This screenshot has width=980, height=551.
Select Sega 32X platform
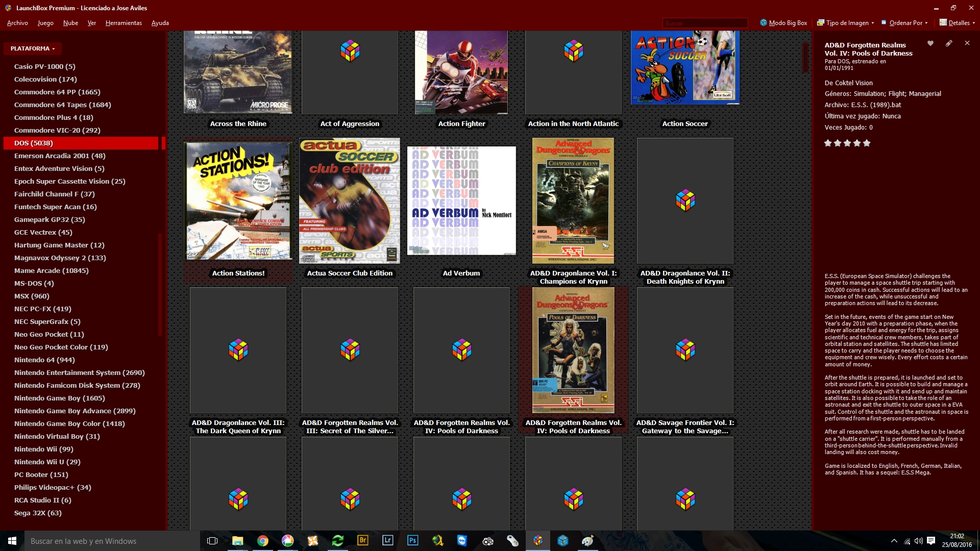[x=38, y=513]
